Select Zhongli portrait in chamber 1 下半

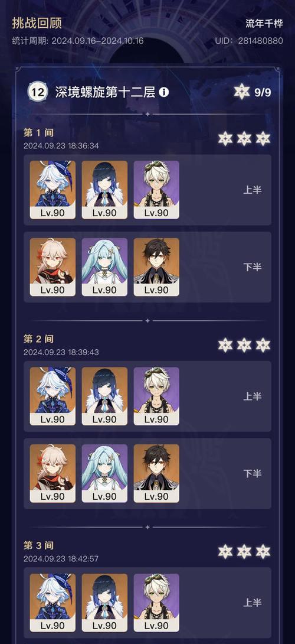tap(156, 267)
